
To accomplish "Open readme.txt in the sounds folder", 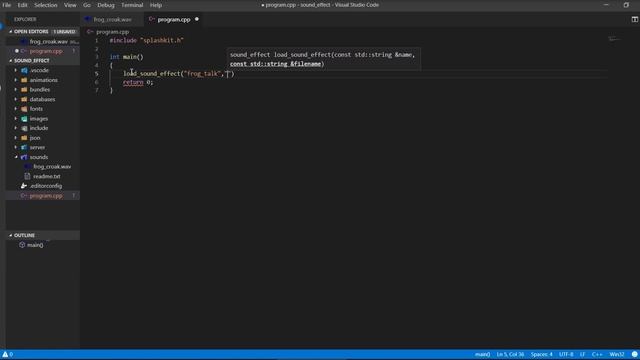I will (x=47, y=176).
